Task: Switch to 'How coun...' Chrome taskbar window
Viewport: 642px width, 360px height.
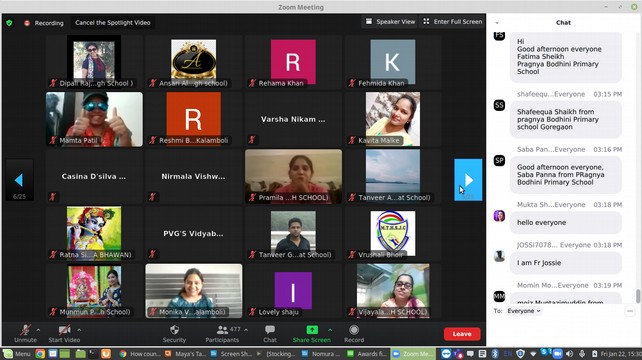Action: [x=140, y=354]
